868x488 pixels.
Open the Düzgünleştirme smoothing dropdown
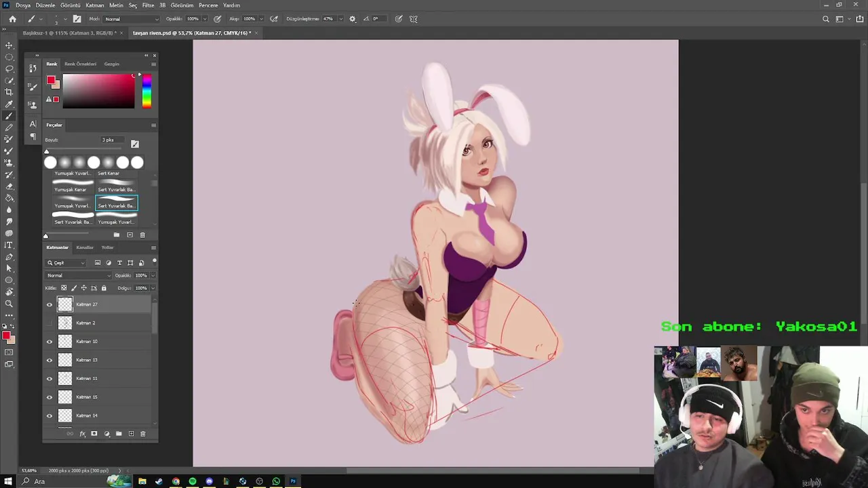(340, 19)
